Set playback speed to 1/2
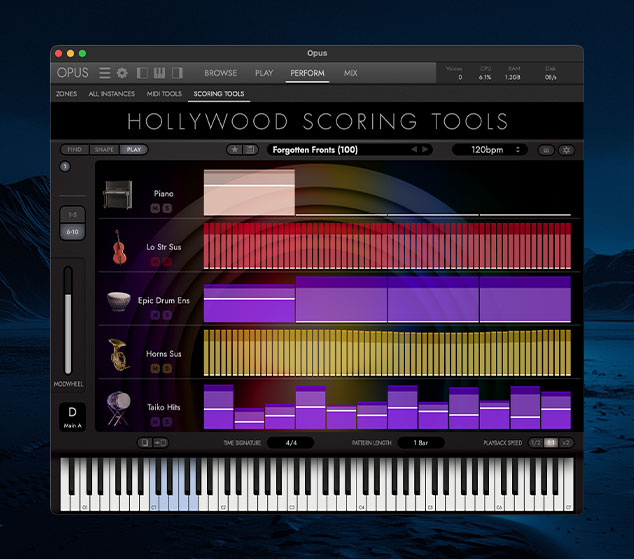634x559 pixels. pos(536,443)
